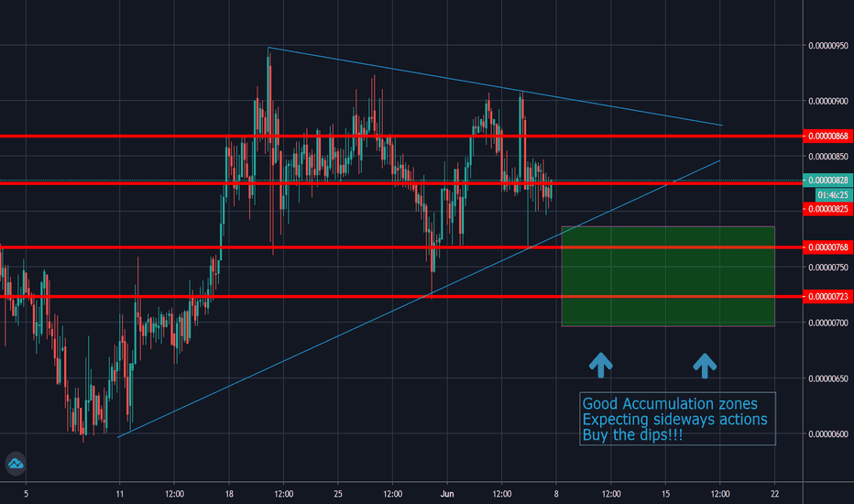Click the TradingView cloud logo icon

(x=16, y=464)
